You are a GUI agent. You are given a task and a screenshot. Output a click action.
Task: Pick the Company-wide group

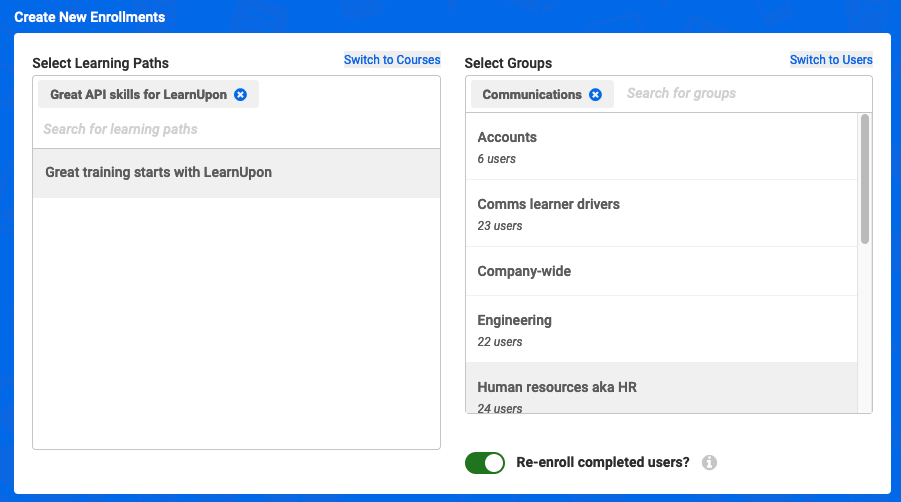661,272
